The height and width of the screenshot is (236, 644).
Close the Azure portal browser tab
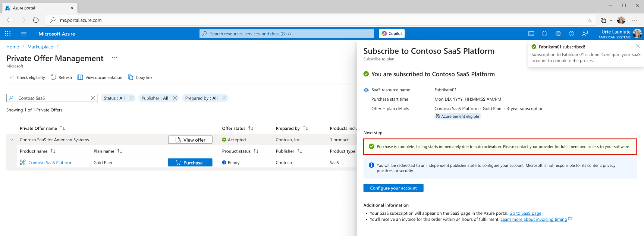click(72, 8)
